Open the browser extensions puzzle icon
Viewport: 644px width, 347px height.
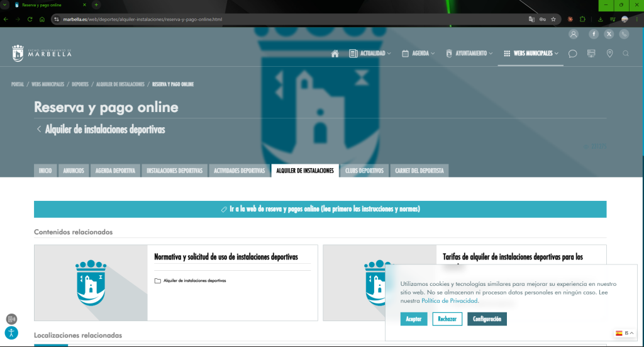[582, 20]
